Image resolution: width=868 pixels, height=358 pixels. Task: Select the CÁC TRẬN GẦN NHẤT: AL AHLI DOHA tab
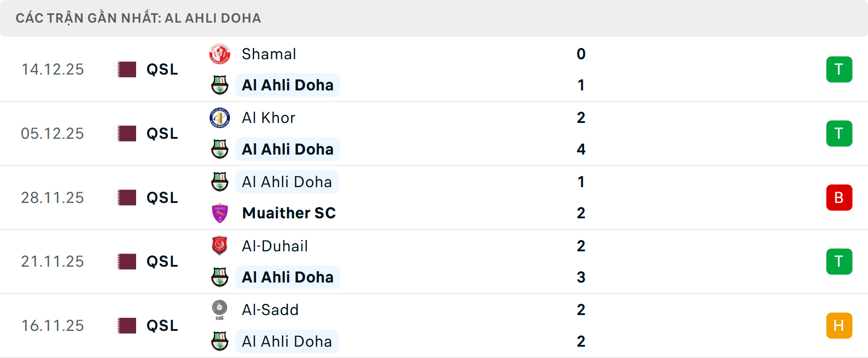(x=139, y=18)
